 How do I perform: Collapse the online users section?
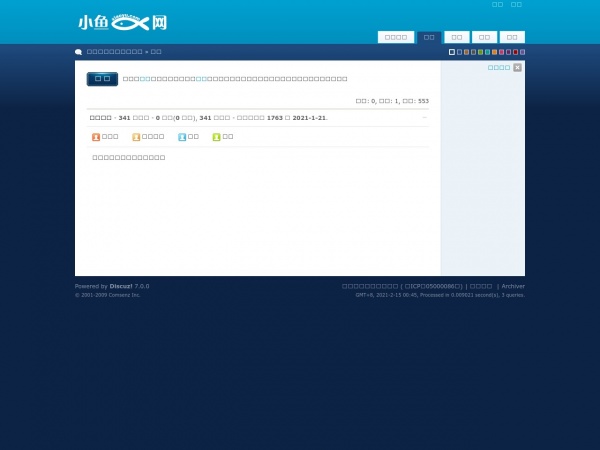pos(424,118)
